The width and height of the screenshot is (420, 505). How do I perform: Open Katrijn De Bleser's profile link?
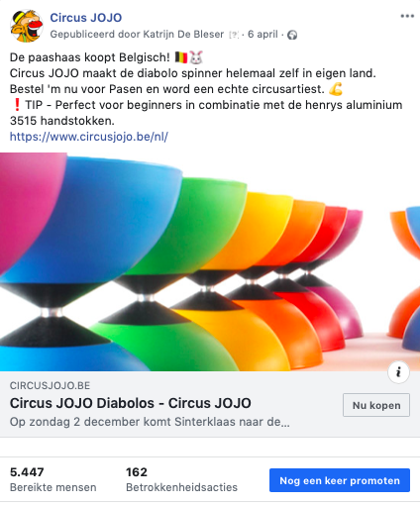(x=183, y=35)
